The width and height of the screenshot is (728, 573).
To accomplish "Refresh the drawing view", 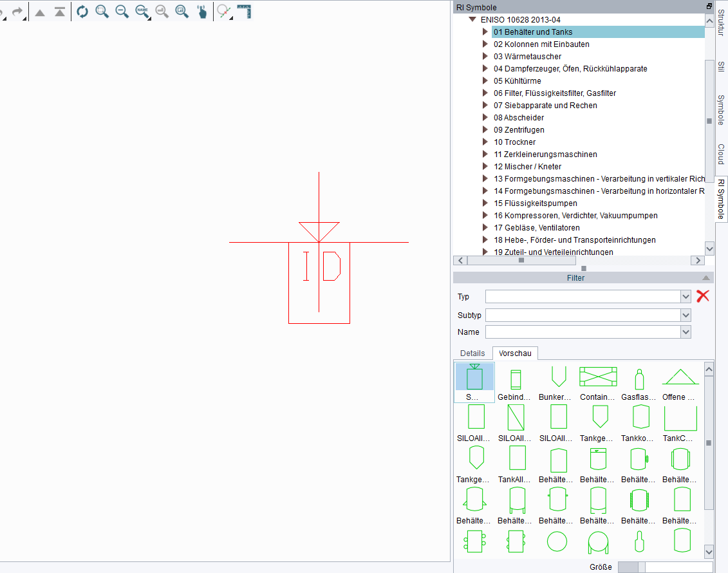I will 82,12.
